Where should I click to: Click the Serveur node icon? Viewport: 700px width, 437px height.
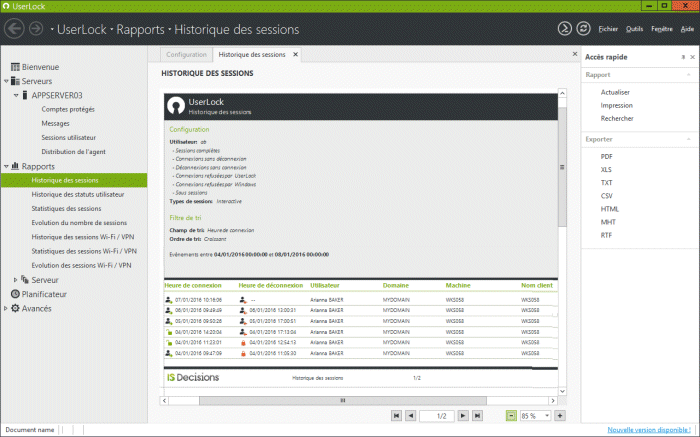point(25,279)
